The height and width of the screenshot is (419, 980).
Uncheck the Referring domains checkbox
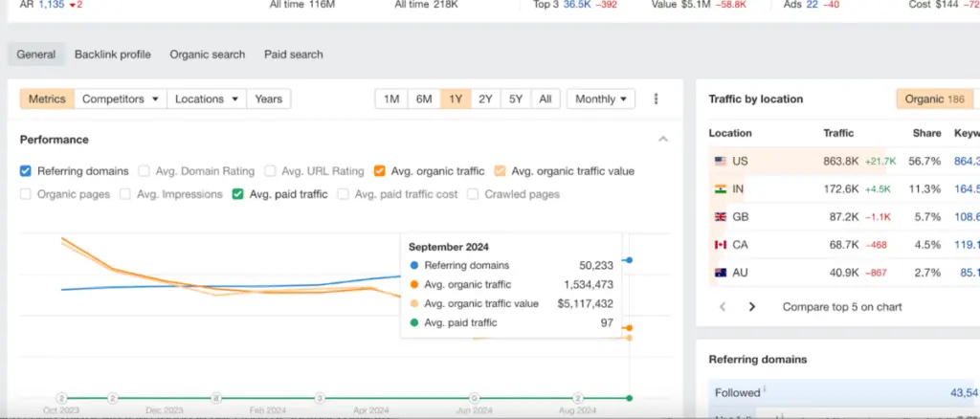[26, 171]
